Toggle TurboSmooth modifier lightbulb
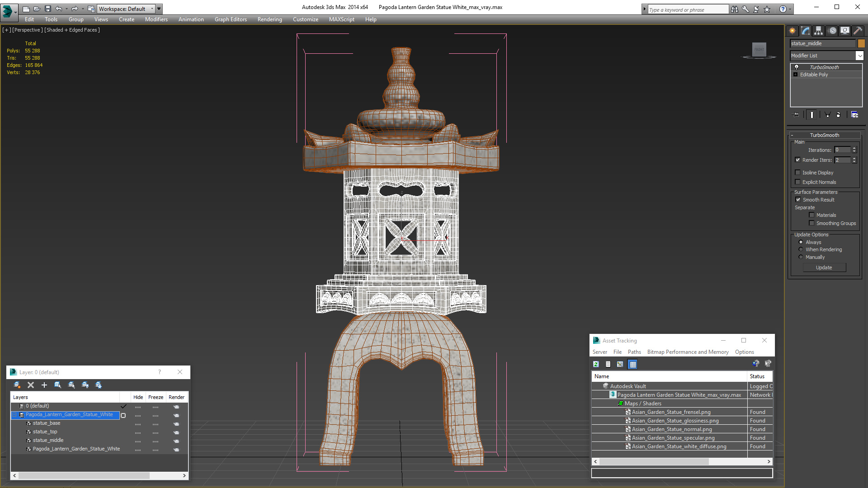The width and height of the screenshot is (868, 488). click(x=797, y=67)
